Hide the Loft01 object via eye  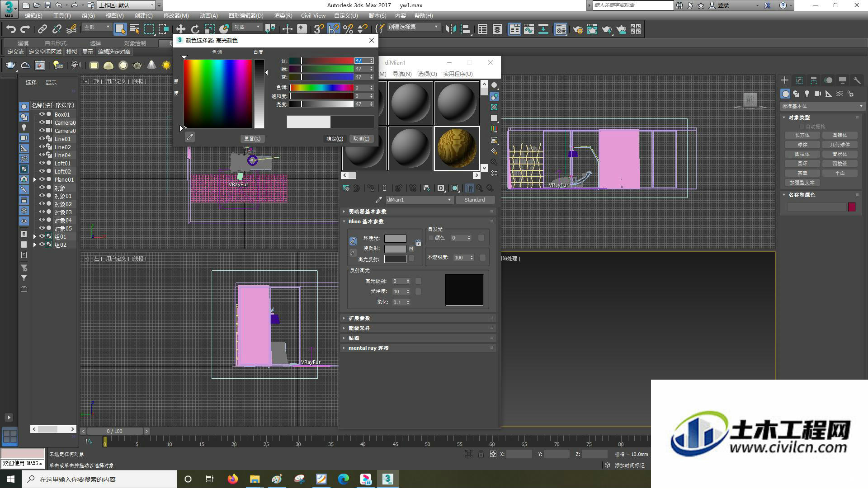42,163
